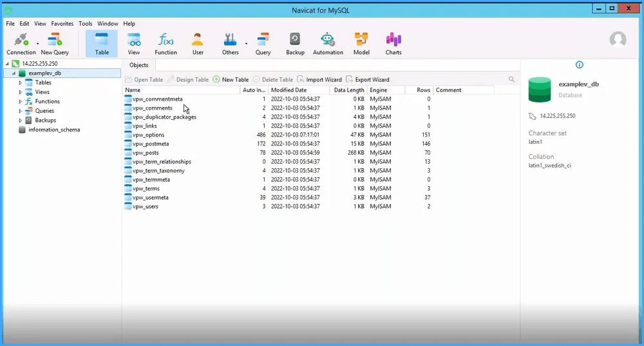Open the Window menu
644x346 pixels.
[108, 23]
